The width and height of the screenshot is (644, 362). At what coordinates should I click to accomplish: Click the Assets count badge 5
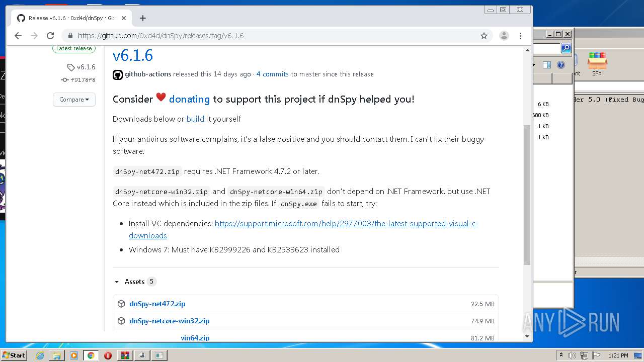pyautogui.click(x=151, y=282)
